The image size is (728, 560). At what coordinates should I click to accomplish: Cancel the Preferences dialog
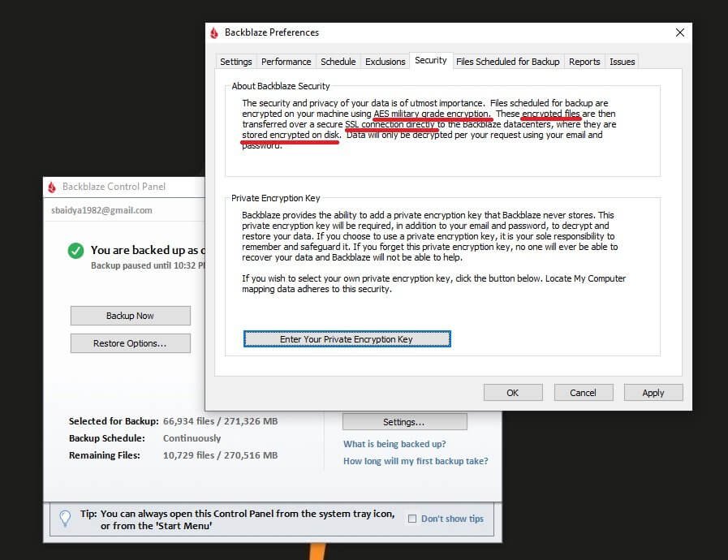coord(584,393)
